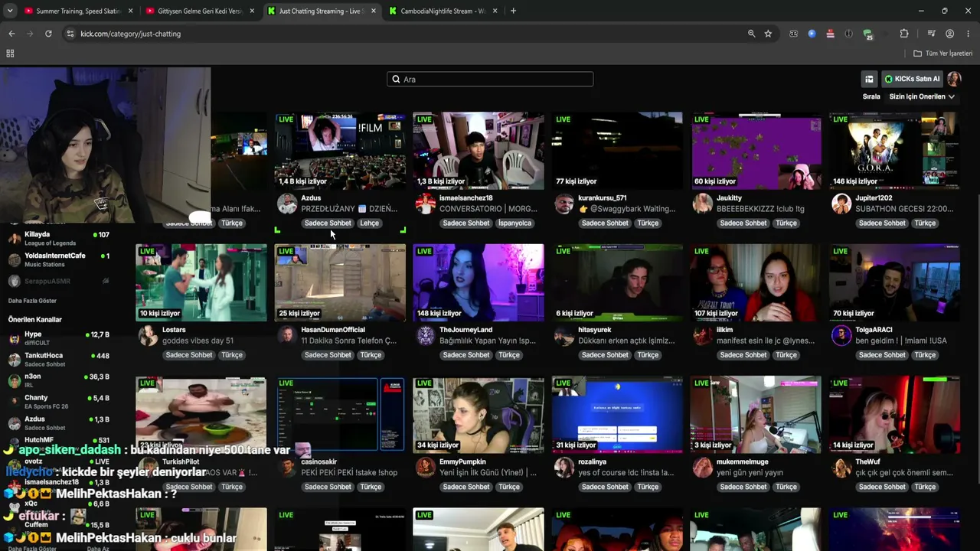The height and width of the screenshot is (551, 980).
Task: Expand sidebar list with Daha Fazla Göster above Önerilen Kanallar
Action: click(x=32, y=301)
